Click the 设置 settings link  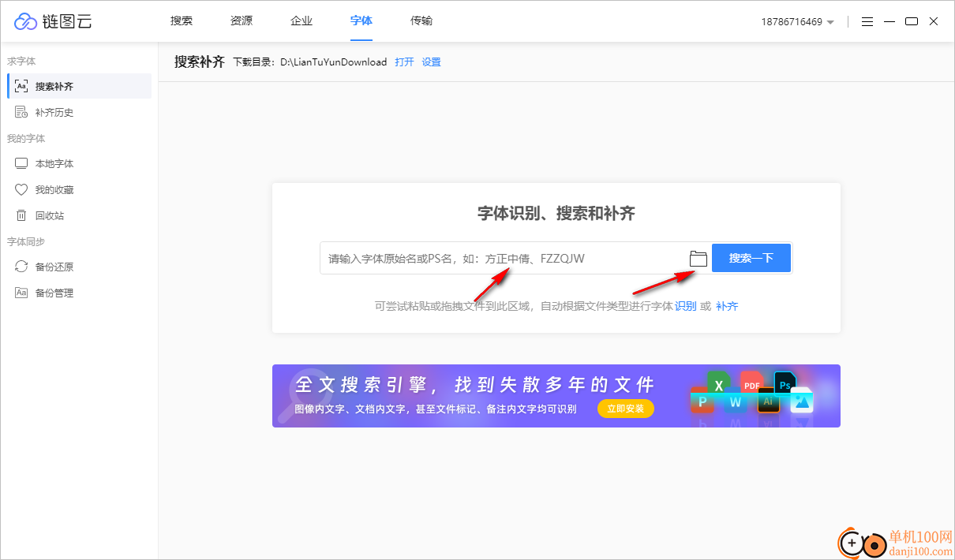[x=431, y=62]
